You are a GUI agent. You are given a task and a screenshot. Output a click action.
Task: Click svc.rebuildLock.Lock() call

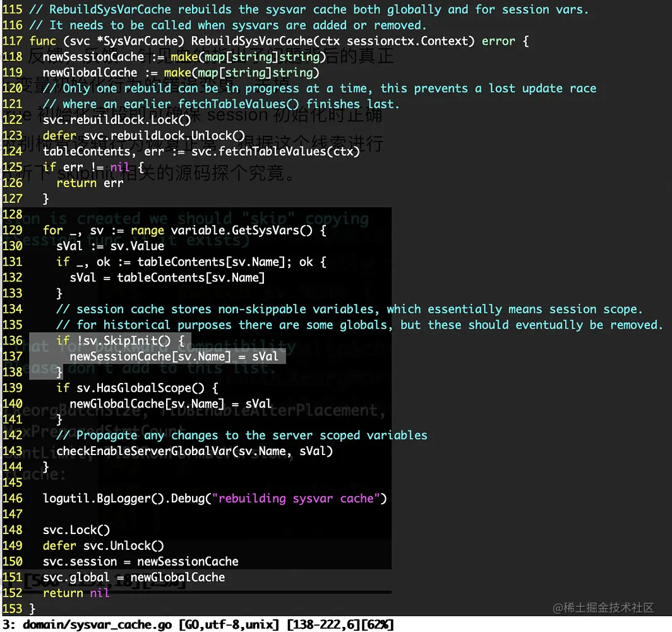tap(117, 120)
